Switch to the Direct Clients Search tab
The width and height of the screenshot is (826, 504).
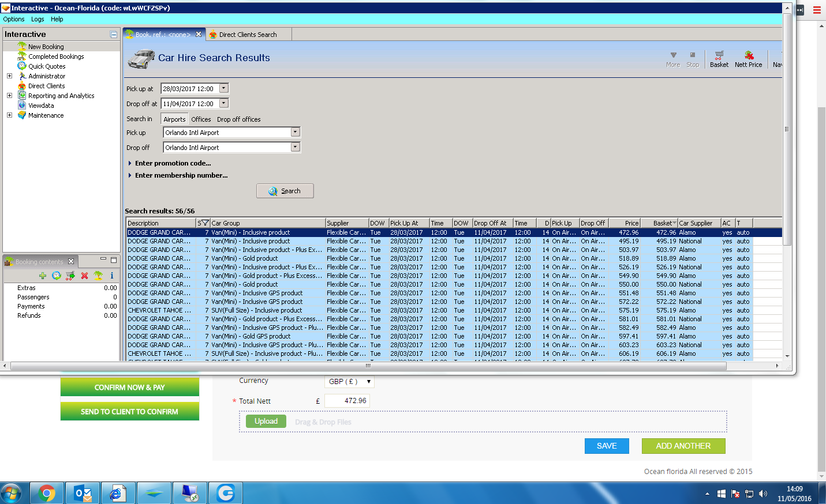point(248,35)
